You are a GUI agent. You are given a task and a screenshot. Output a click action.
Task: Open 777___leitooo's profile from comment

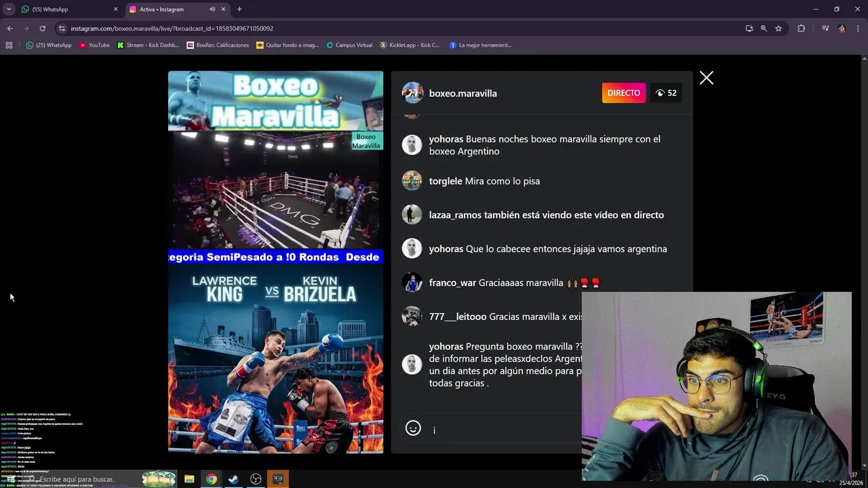coord(458,317)
